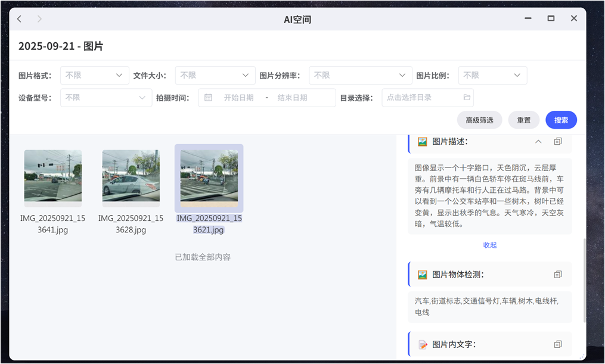Click the document icon beside 图片内文字

point(423,344)
